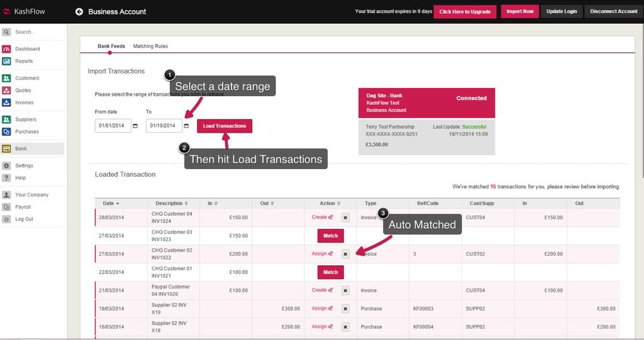Switch to the Matching Rules tab
This screenshot has height=340, width=644.
[150, 46]
